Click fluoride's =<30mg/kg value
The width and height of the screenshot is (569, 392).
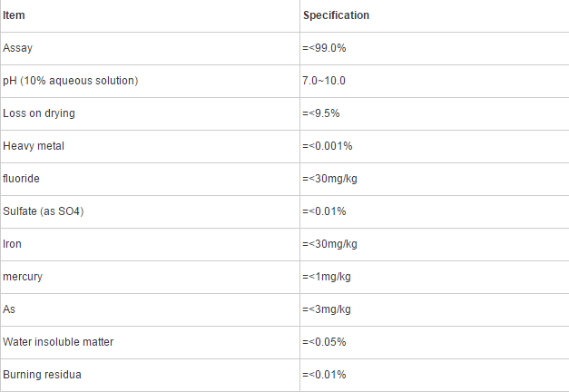[x=329, y=179]
